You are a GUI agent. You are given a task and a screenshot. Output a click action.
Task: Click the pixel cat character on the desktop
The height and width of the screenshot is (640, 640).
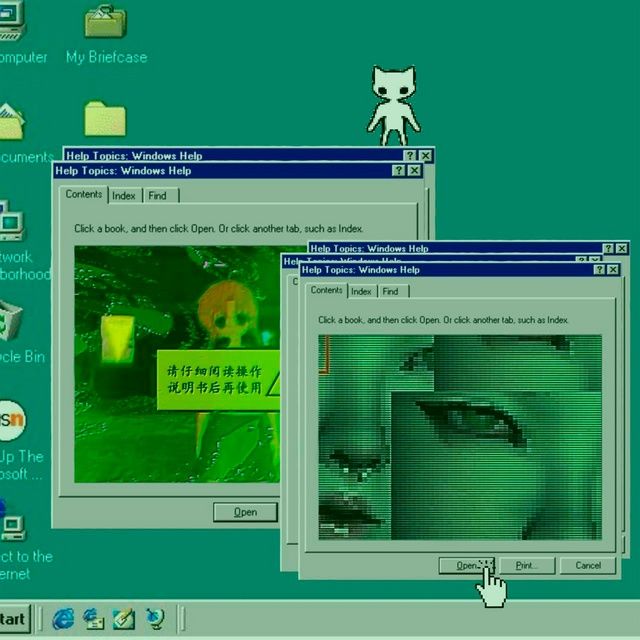point(392,104)
